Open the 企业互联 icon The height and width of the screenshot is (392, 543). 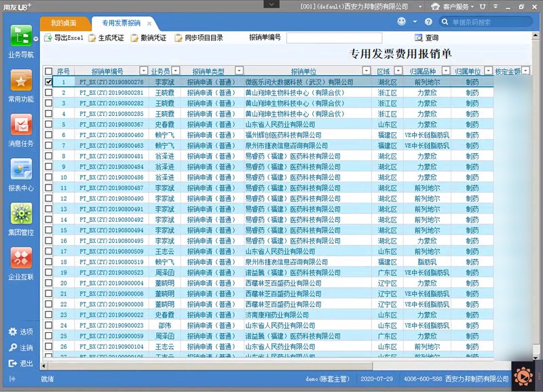[x=21, y=258]
